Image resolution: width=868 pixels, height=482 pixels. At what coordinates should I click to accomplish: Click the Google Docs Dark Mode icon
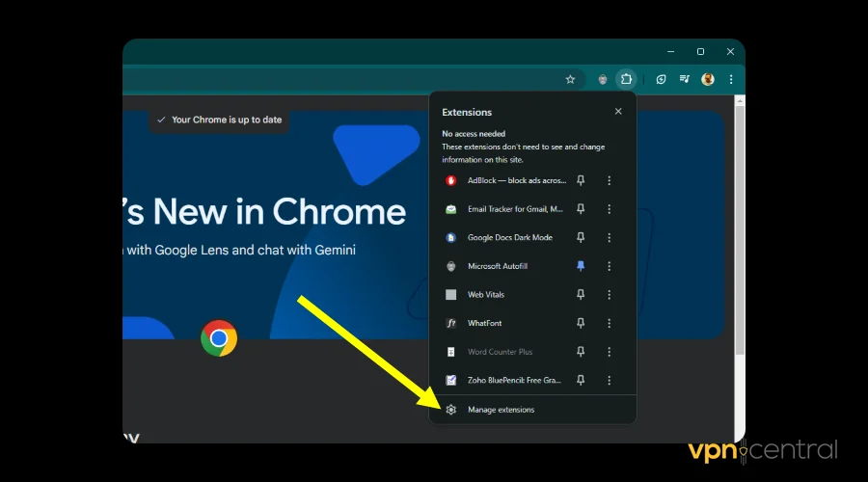(x=451, y=237)
